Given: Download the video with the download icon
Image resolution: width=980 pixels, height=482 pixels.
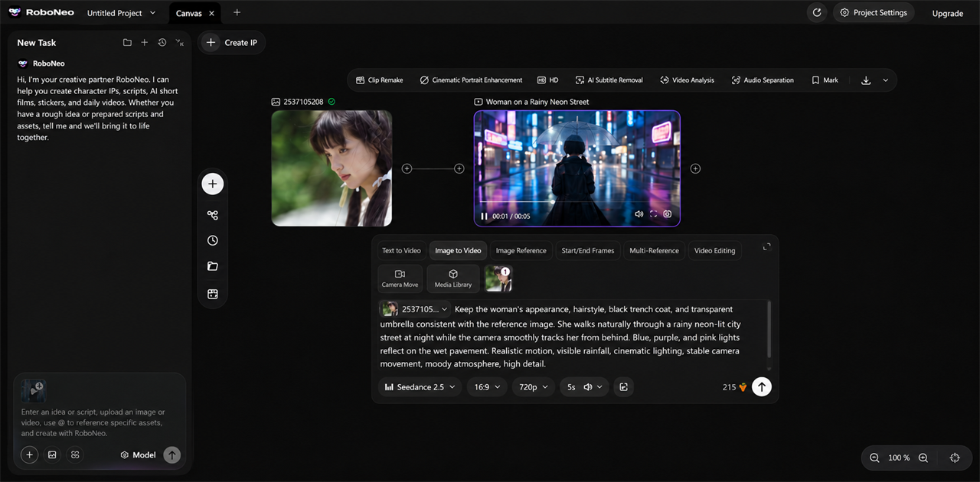Looking at the screenshot, I should pyautogui.click(x=866, y=80).
